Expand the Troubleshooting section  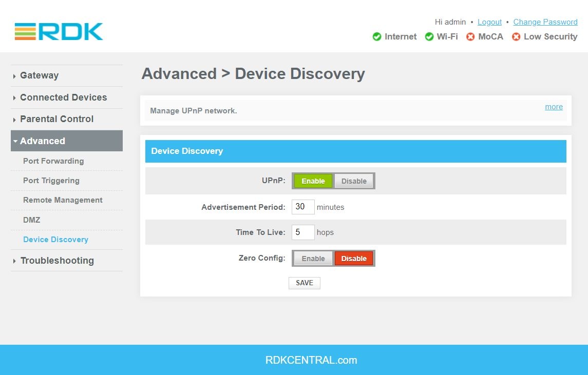pos(57,261)
